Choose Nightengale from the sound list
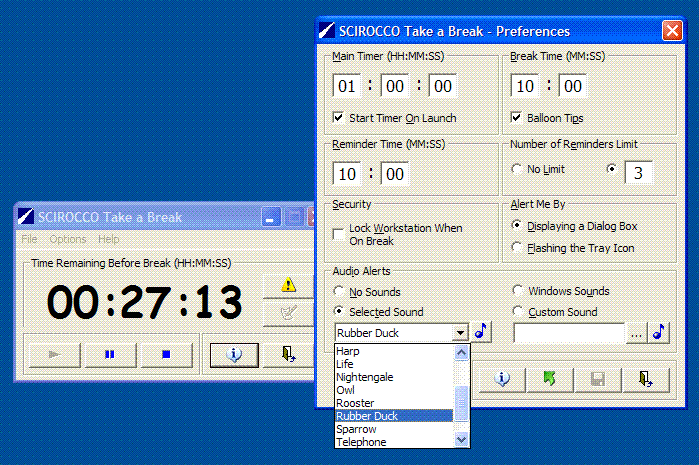The height and width of the screenshot is (465, 699). [x=394, y=377]
